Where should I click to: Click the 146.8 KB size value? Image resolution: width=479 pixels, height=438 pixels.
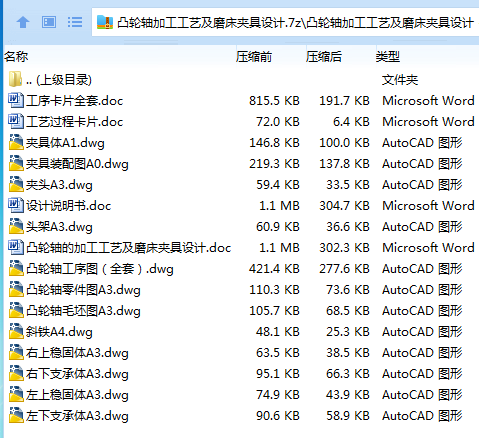pos(274,143)
